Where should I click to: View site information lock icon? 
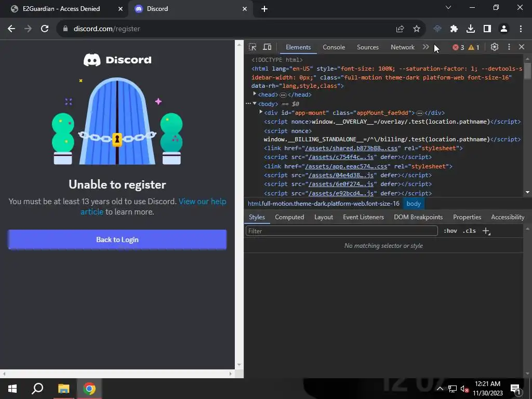point(65,29)
